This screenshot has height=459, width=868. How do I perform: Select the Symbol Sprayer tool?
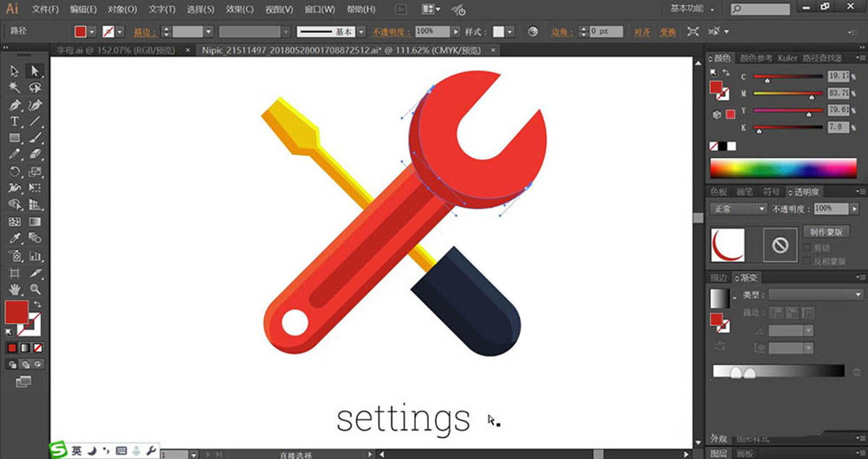14,256
